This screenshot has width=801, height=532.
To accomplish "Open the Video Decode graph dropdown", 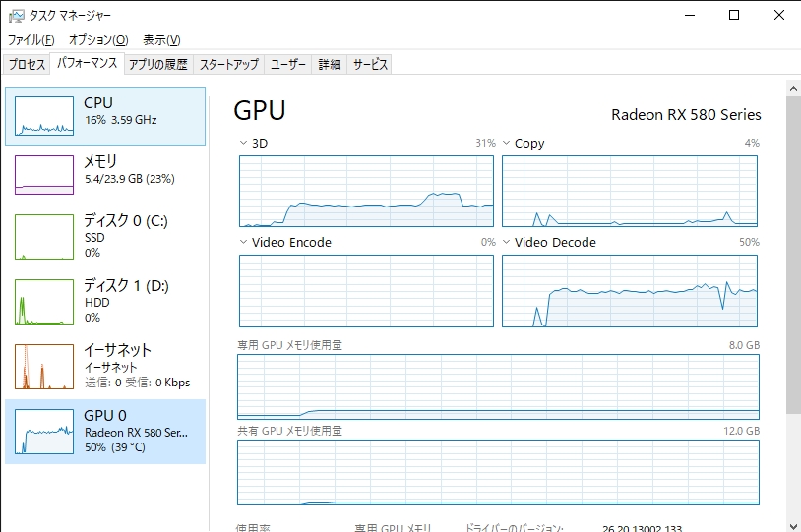I will 506,243.
